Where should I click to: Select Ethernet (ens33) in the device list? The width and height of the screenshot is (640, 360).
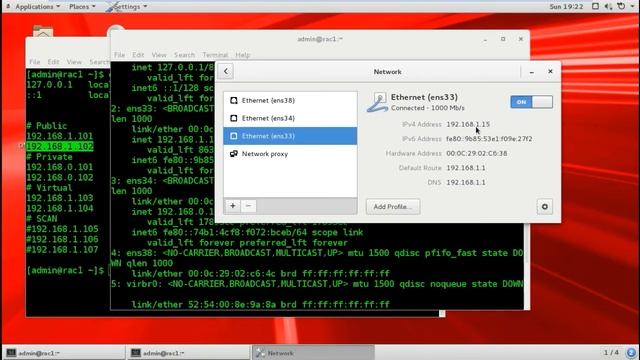tap(290, 136)
